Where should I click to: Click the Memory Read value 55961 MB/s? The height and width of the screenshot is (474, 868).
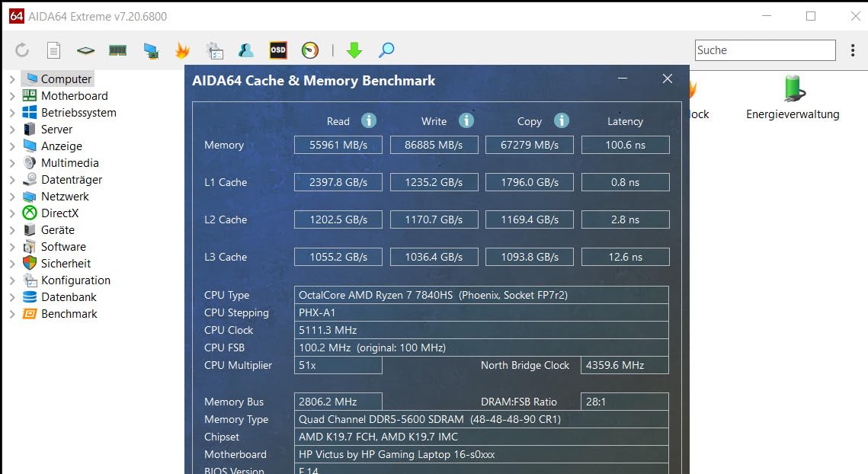tap(338, 145)
